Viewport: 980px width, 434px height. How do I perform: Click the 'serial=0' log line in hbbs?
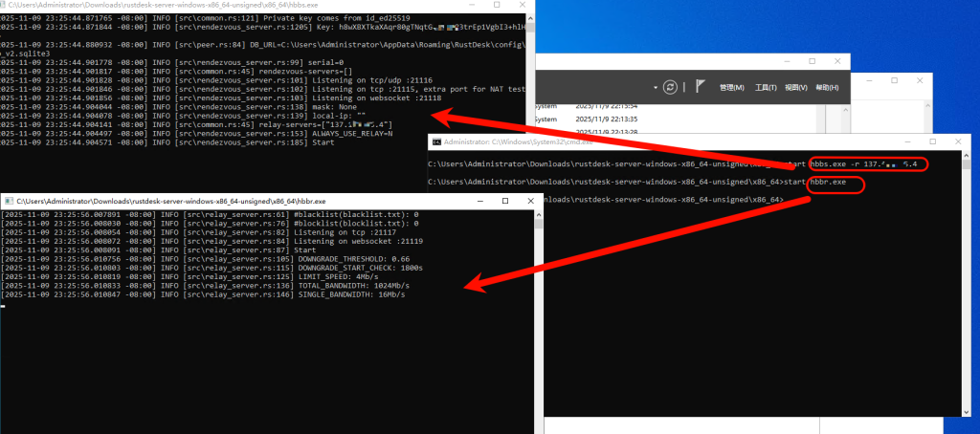click(172, 62)
